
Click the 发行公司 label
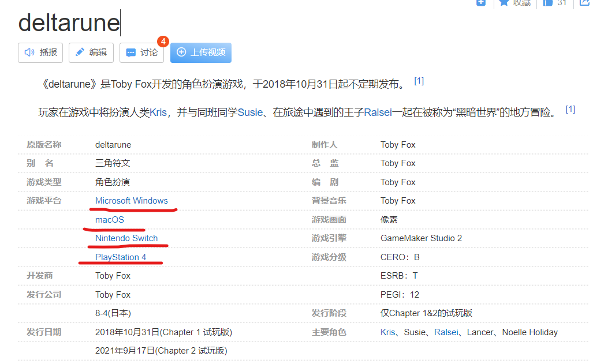44,294
